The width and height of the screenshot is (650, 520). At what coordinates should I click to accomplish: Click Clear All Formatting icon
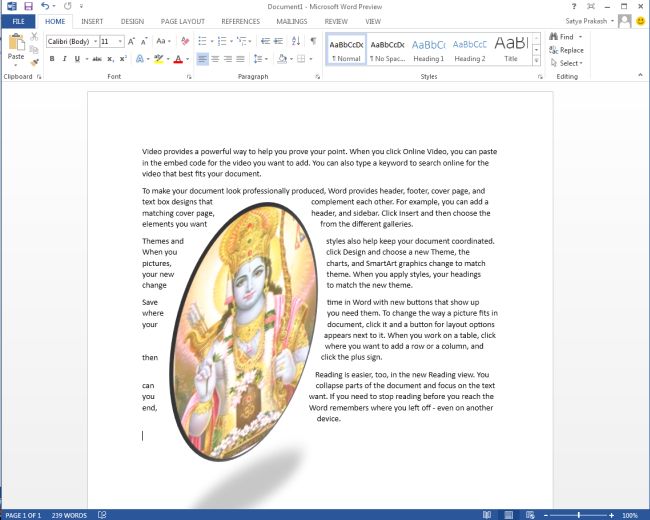(185, 41)
